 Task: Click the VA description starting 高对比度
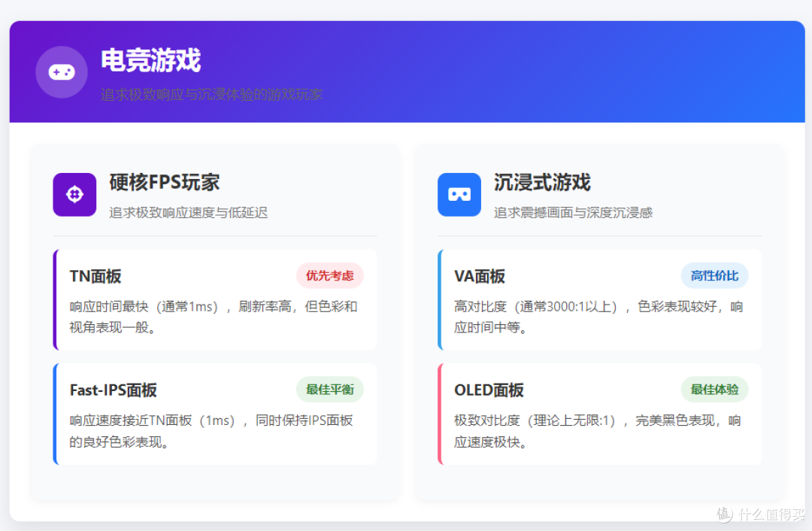(598, 317)
